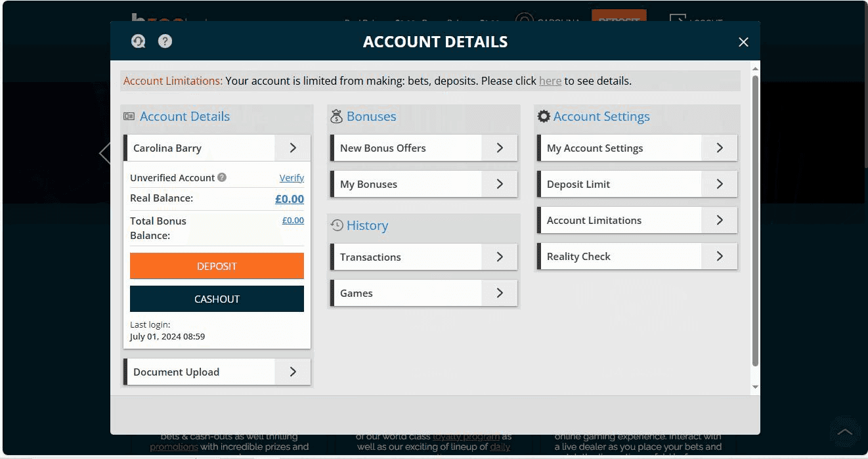Click the History clock icon
The image size is (868, 459).
pyautogui.click(x=336, y=225)
